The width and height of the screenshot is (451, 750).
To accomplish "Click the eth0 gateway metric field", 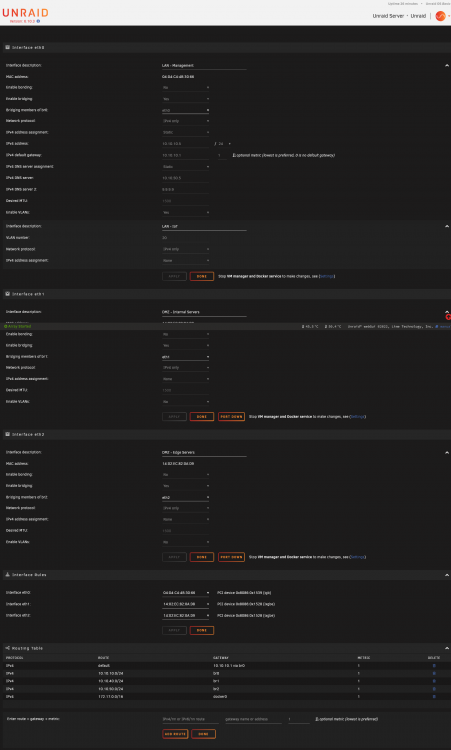I will [222, 155].
